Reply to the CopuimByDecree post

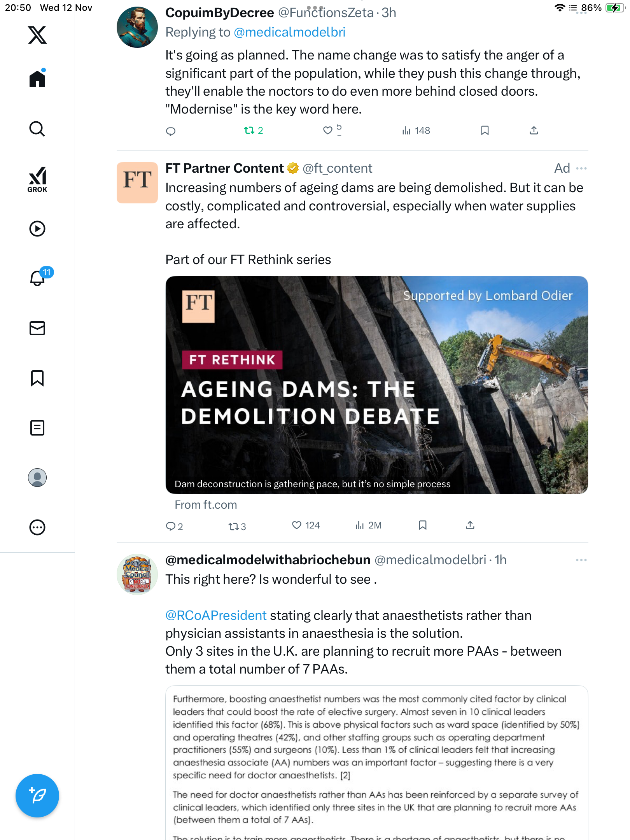click(x=171, y=131)
